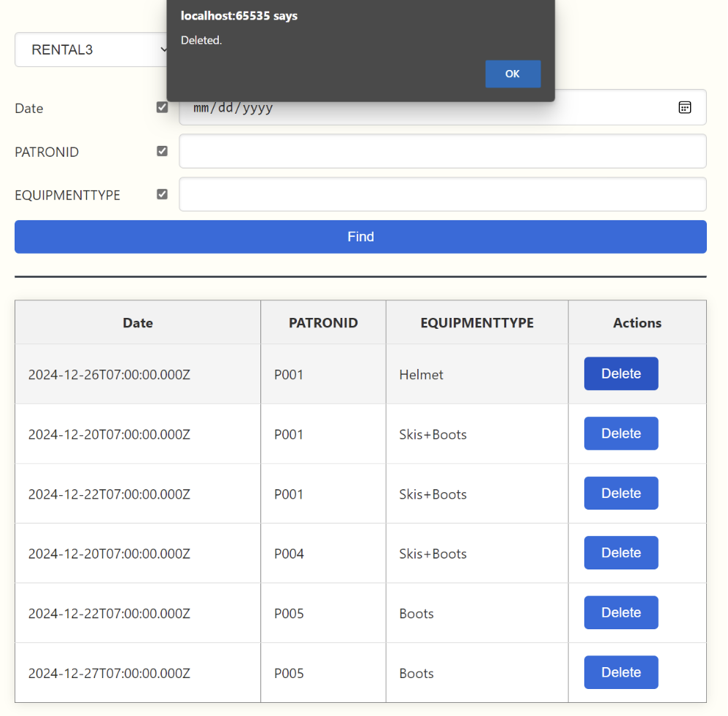The width and height of the screenshot is (728, 716).
Task: Delete P001 Skis+Boots row dated 2024-12-22
Action: click(x=621, y=493)
